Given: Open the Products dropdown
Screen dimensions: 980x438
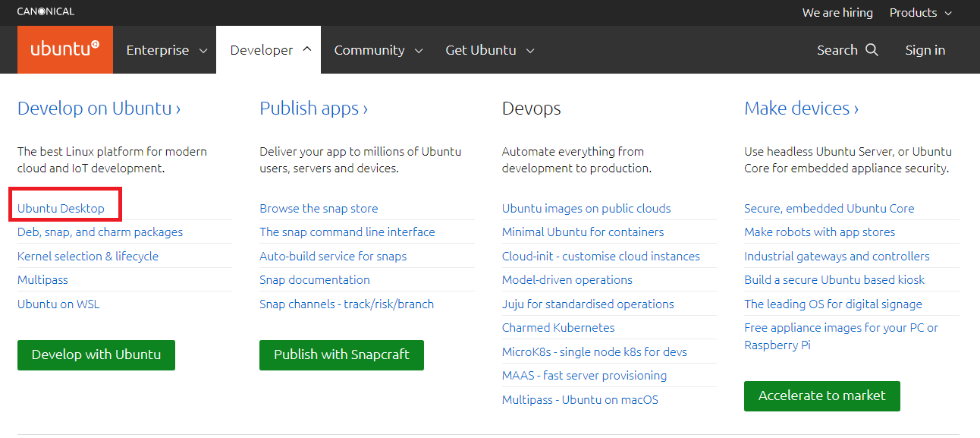Looking at the screenshot, I should coord(921,12).
